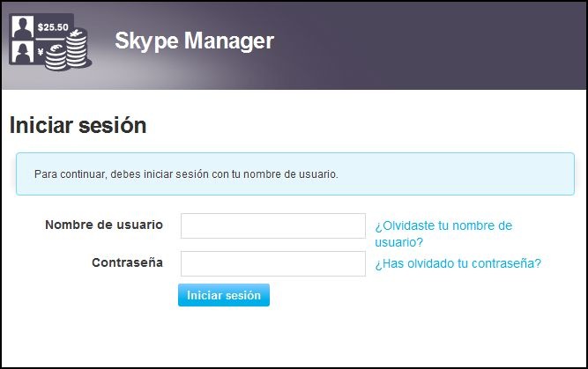Click the yen symbol in the logo
588x369 pixels.
pyautogui.click(x=41, y=51)
